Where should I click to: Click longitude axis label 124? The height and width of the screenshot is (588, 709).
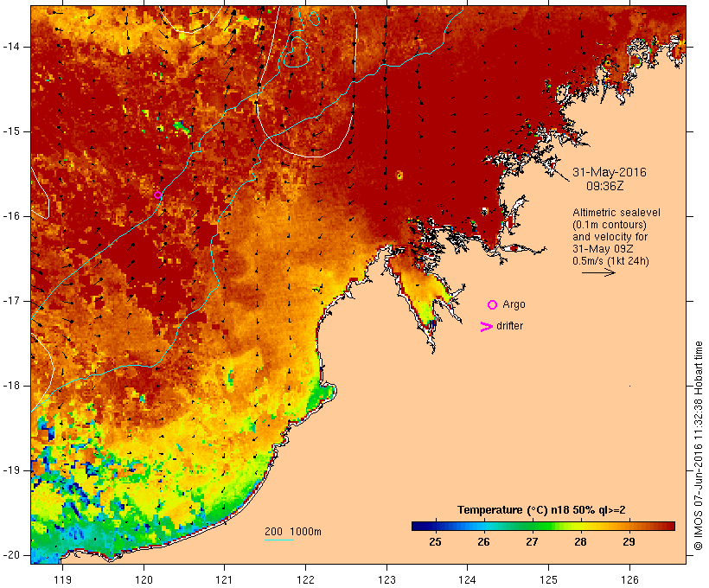click(467, 580)
